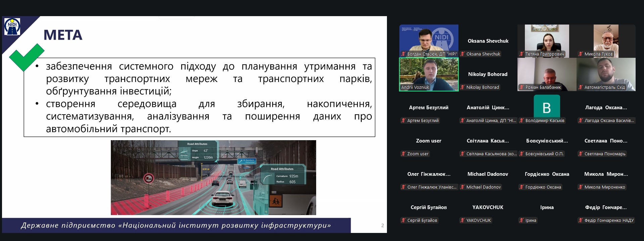
Task: Select Andrii Vozniuk's active speaker video tile
Action: [x=429, y=74]
